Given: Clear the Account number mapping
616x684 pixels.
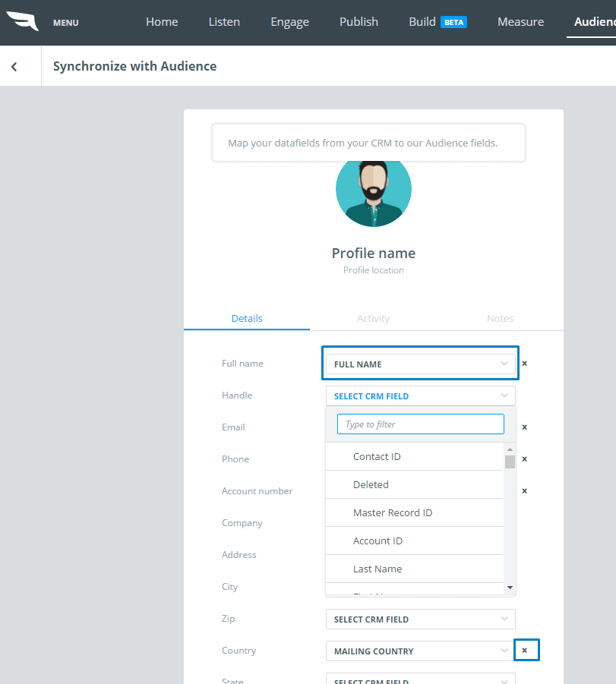Looking at the screenshot, I should click(x=524, y=490).
